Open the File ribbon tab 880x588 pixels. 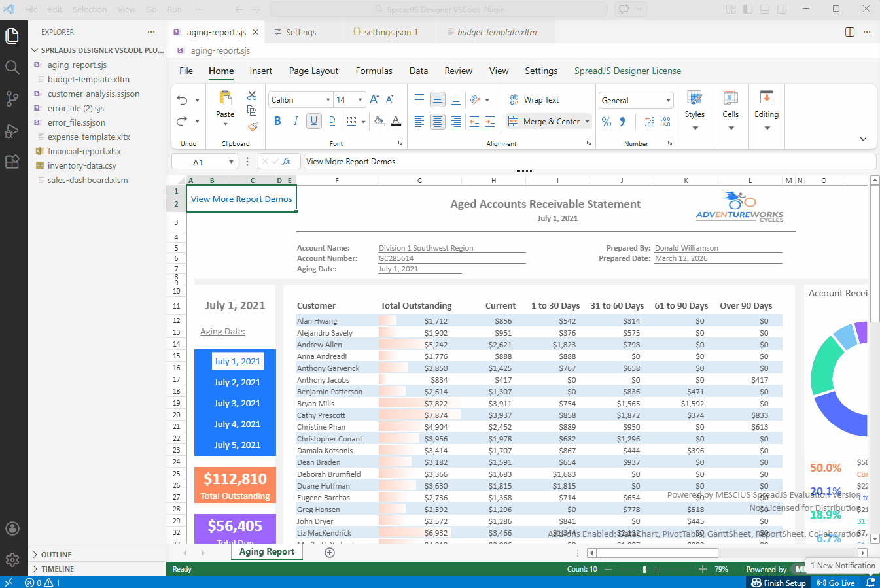(186, 71)
